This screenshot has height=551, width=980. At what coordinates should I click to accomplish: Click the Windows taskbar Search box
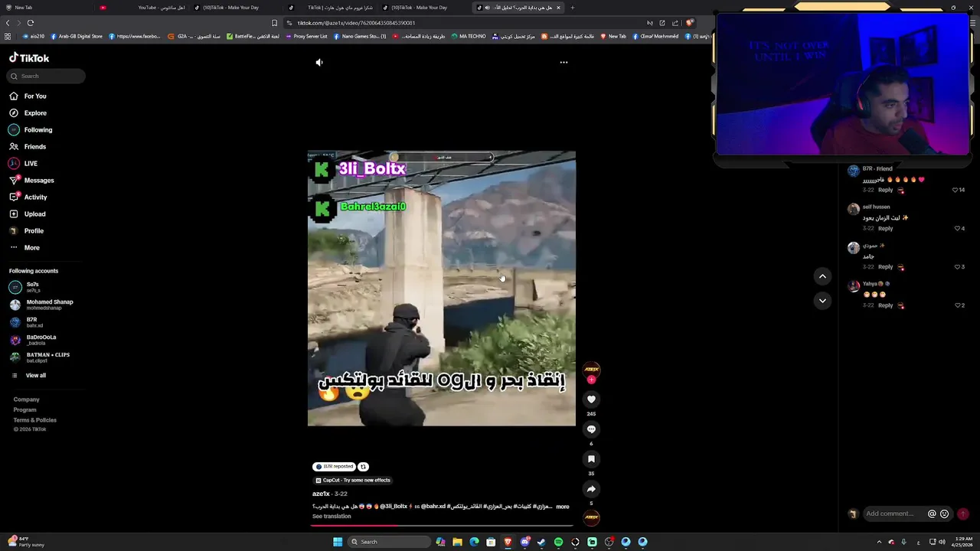pos(388,542)
